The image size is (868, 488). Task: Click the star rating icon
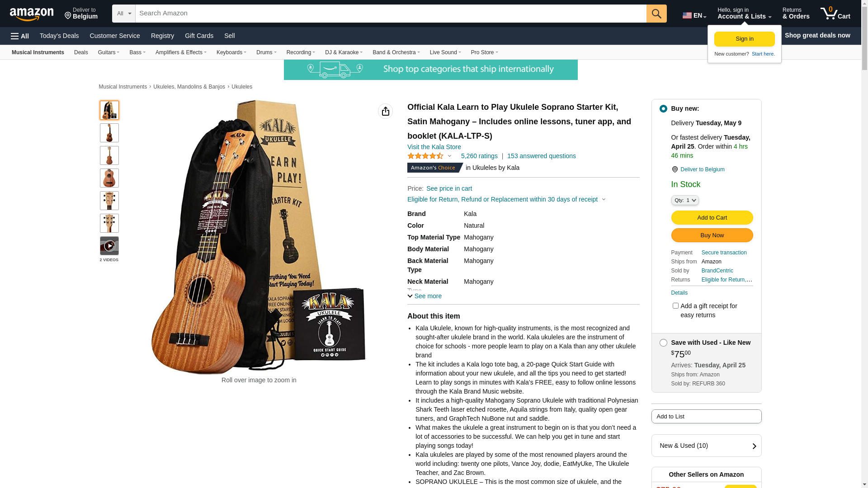click(x=425, y=156)
